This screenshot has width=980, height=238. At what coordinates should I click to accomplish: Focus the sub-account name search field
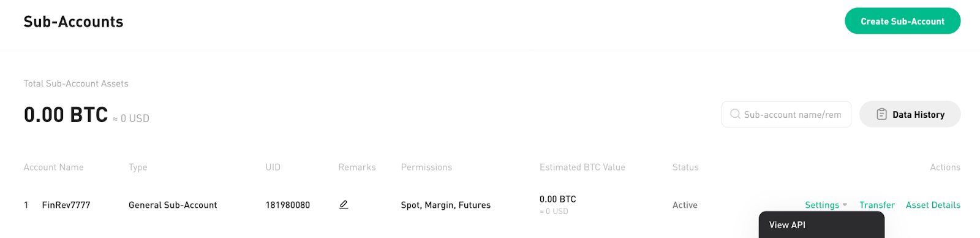tap(786, 114)
